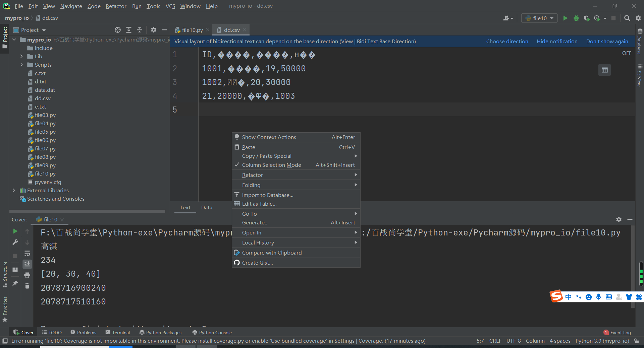The width and height of the screenshot is (644, 348).
Task: Click the wrench icon in Cover panel
Action: click(x=15, y=242)
